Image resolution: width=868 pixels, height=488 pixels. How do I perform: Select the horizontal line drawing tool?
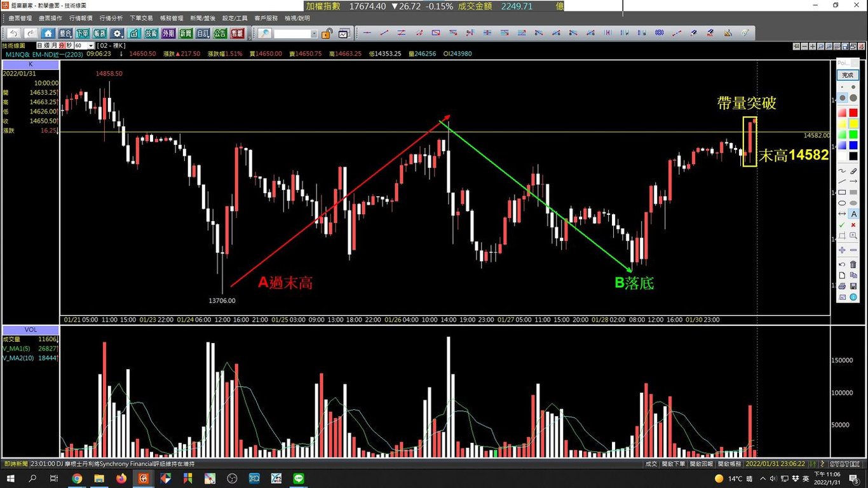click(x=367, y=32)
